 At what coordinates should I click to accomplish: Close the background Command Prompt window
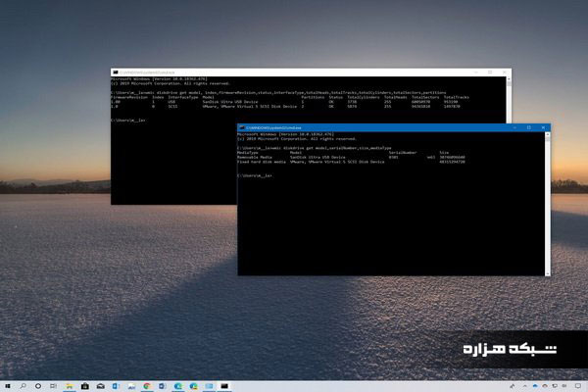point(504,73)
